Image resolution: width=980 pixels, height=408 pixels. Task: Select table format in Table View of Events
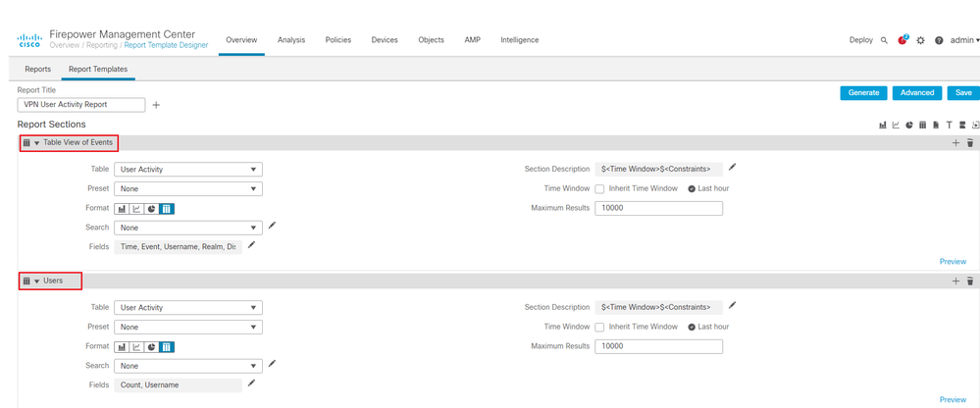tap(167, 209)
